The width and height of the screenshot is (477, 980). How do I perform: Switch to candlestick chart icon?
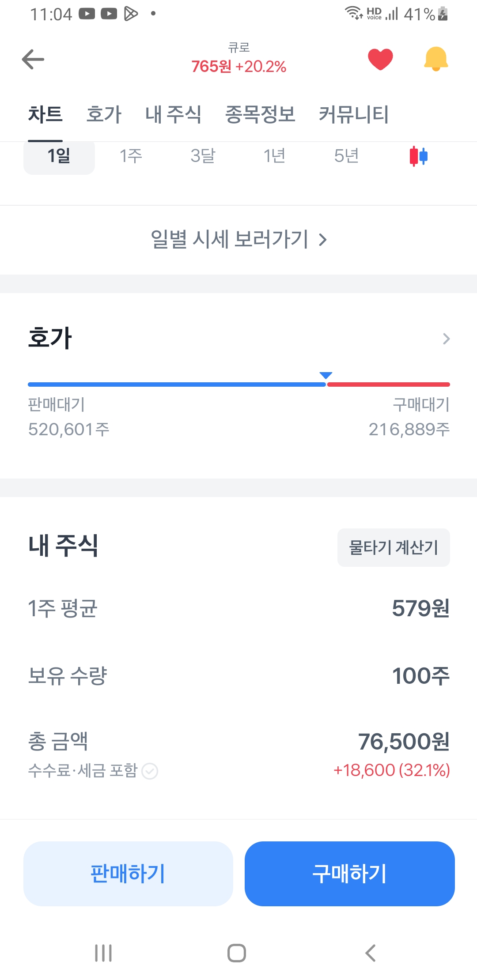pos(418,156)
